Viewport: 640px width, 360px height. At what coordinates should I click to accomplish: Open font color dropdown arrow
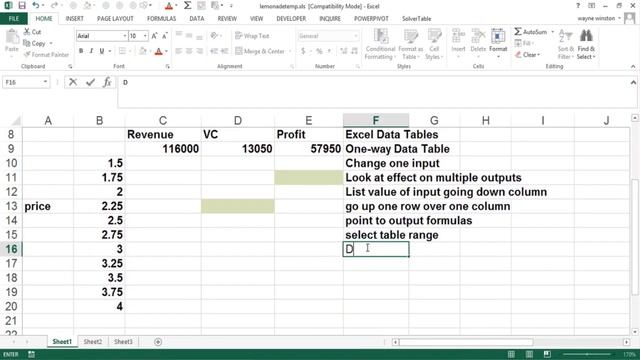point(166,51)
